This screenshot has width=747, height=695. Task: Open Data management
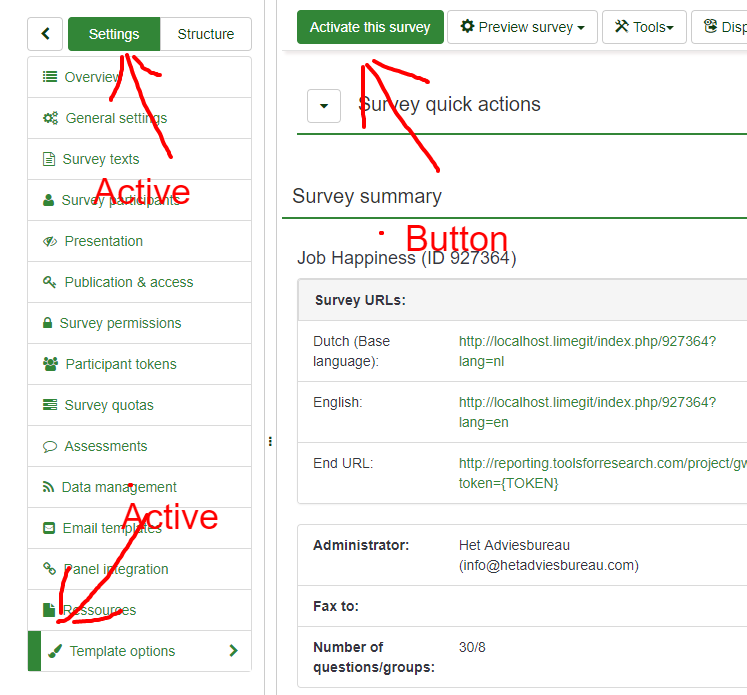pyautogui.click(x=140, y=487)
